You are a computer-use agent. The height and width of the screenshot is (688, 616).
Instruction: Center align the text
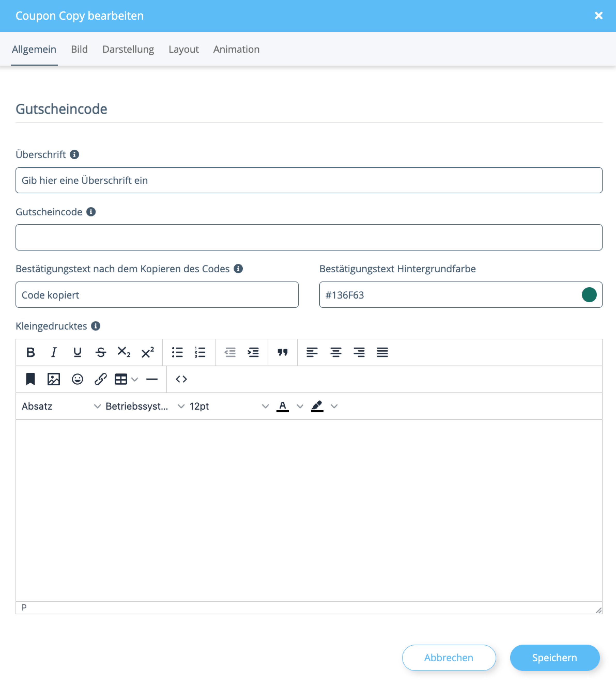tap(336, 352)
